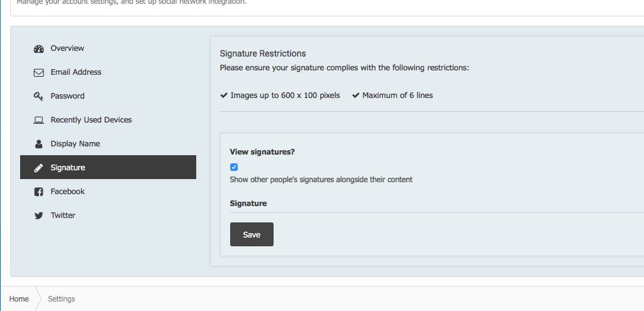Uncheck the View signatures checkbox
The width and height of the screenshot is (644, 311).
coord(234,167)
